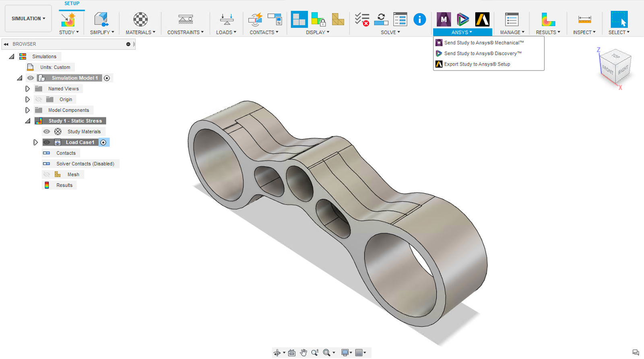Click the Pre-check icon in Solve group
This screenshot has height=359, width=644.
(x=361, y=19)
